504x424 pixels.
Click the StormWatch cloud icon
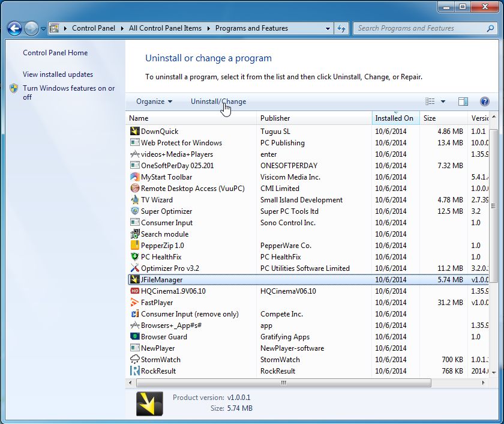pos(134,359)
